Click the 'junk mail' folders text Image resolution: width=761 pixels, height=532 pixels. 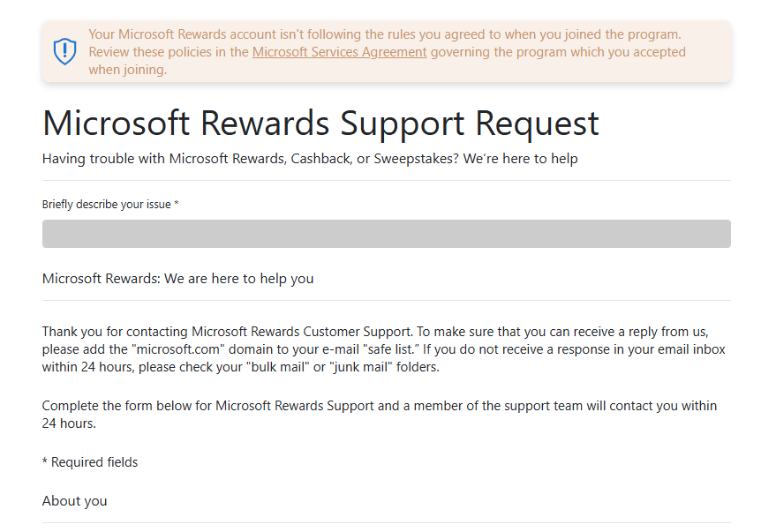coord(360,367)
